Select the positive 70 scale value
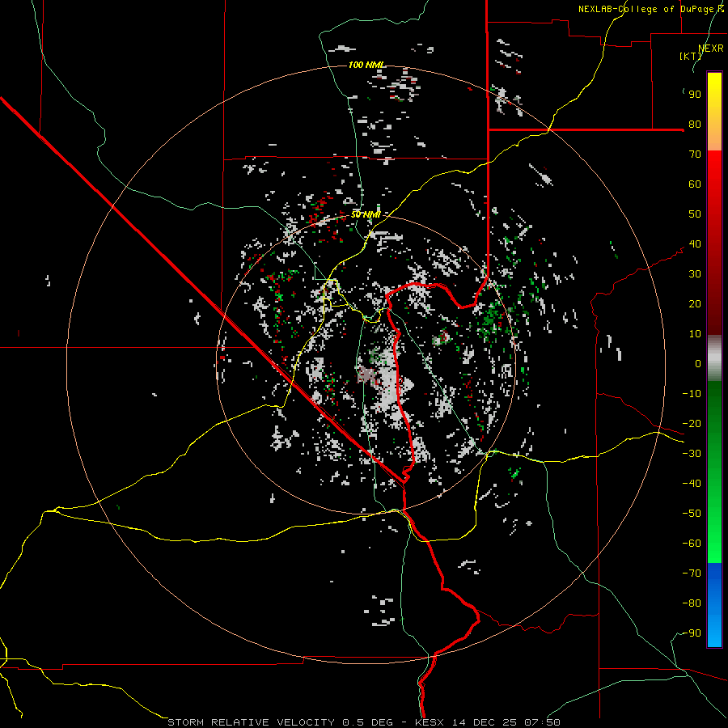728x728 pixels. (x=695, y=154)
